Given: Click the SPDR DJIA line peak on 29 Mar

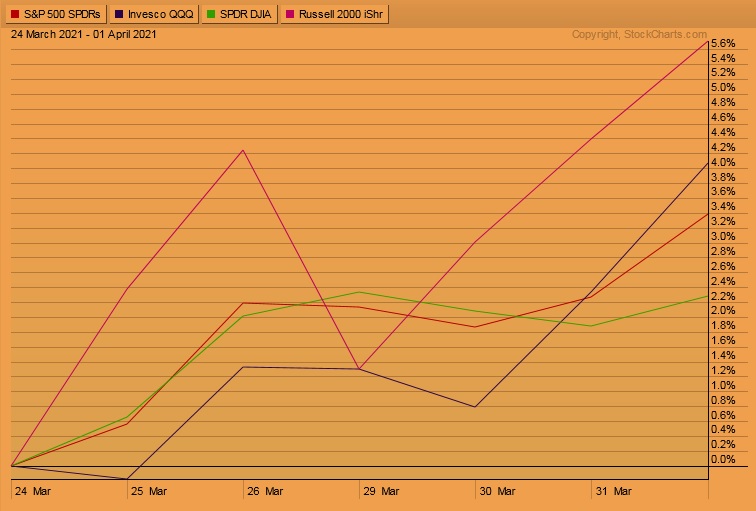Looking at the screenshot, I should (359, 292).
